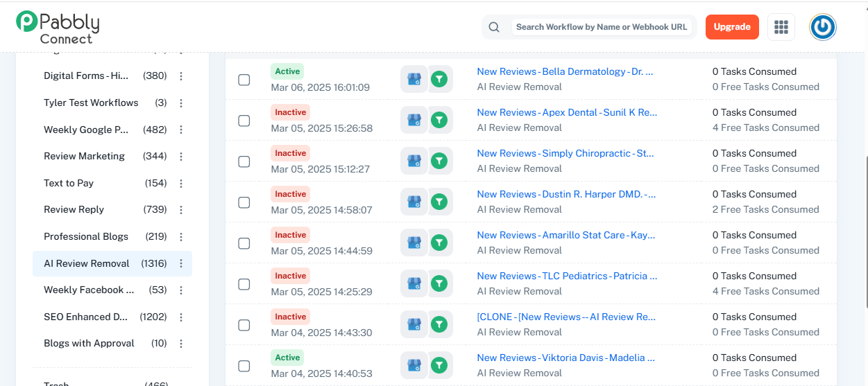Click Google My Business icon in CLONE workflow row
Screen dimensions: 868x386
pos(414,324)
